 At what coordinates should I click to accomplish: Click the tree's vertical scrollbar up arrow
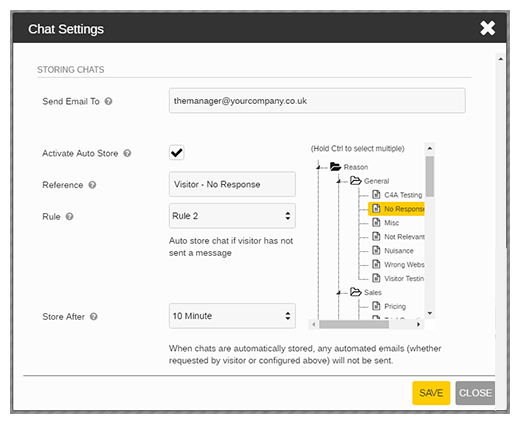click(x=430, y=148)
